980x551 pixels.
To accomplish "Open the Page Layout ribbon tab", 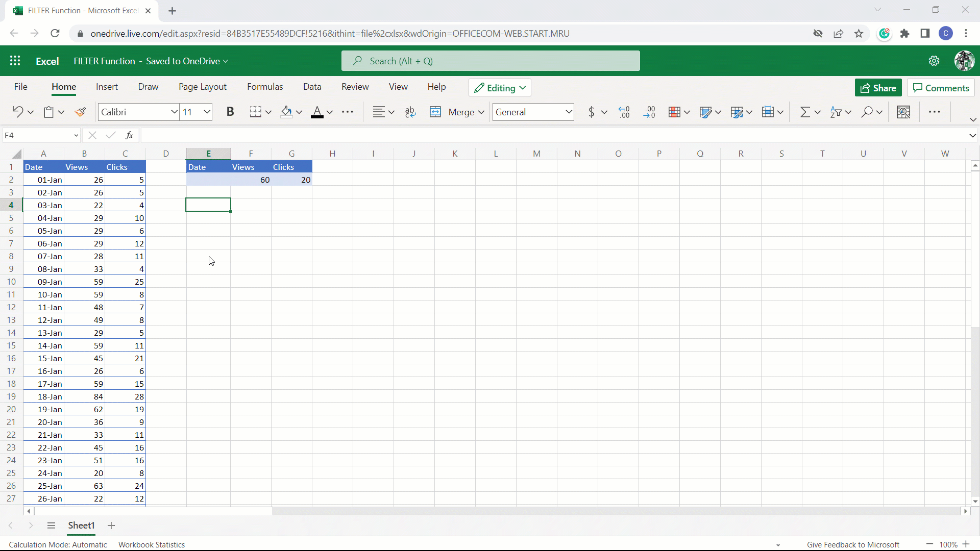I will pos(203,87).
